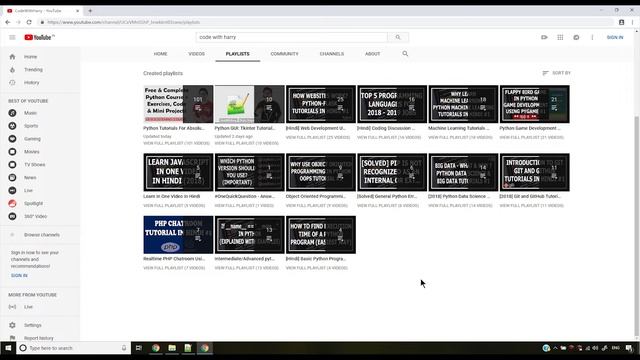Open the YouTube apps grid icon
The width and height of the screenshot is (640, 360).
pyautogui.click(x=560, y=37)
